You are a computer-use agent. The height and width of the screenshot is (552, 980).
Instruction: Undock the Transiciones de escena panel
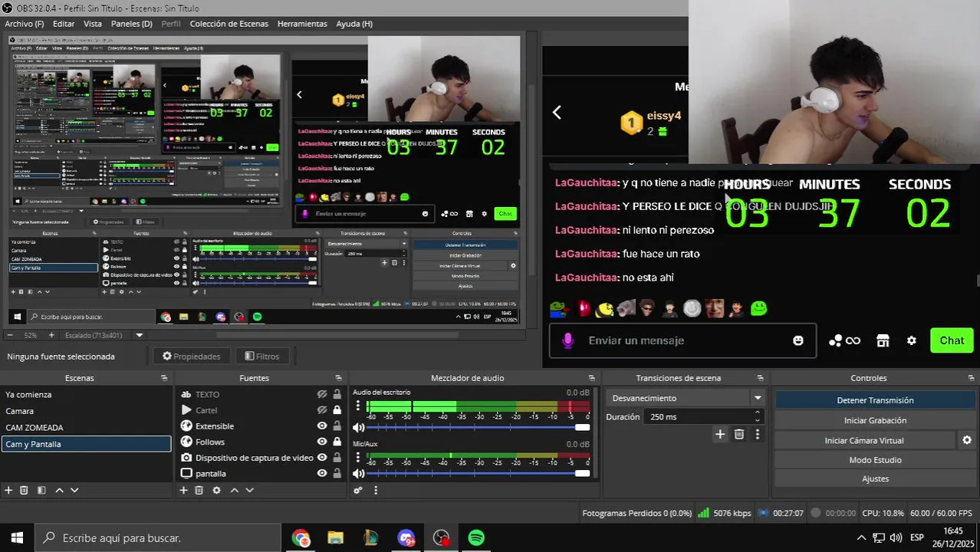tap(760, 378)
